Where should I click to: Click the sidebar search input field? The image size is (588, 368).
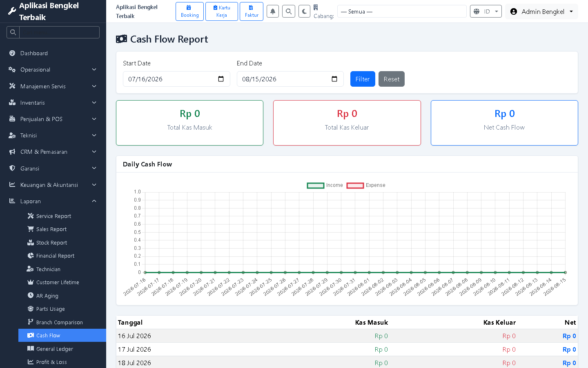[x=59, y=32]
